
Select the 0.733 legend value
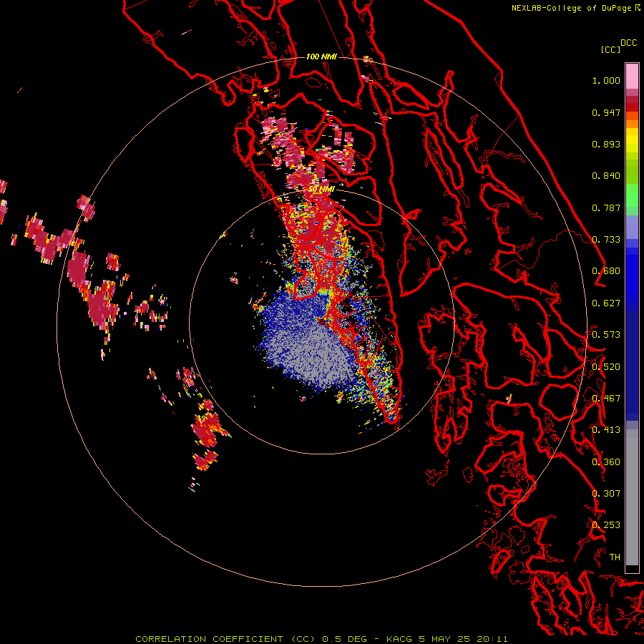(x=606, y=240)
